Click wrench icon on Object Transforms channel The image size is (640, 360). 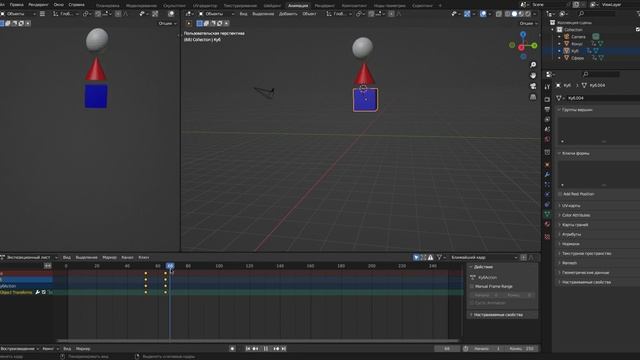(x=38, y=292)
